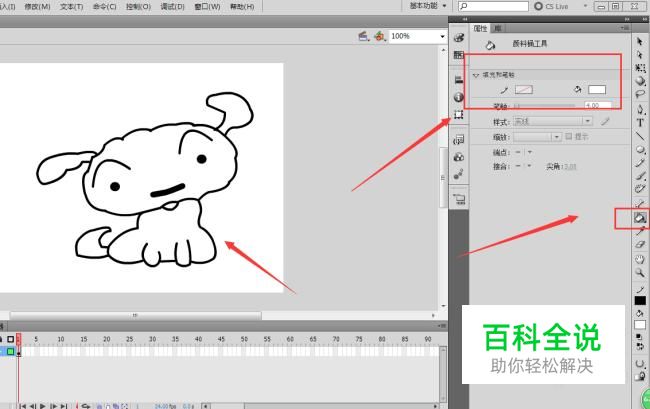The image size is (650, 409).
Task: Open the collapsed Transform panel icon
Action: pos(458,114)
